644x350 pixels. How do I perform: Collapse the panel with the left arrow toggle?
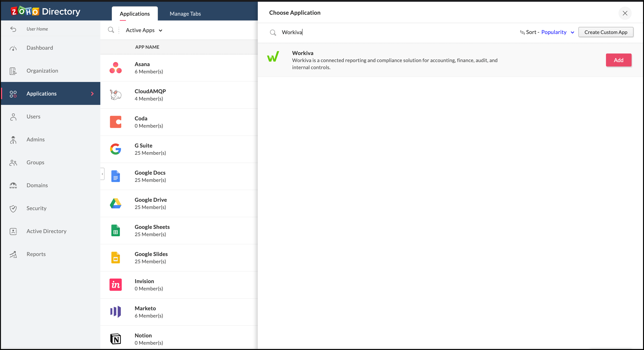(x=102, y=174)
